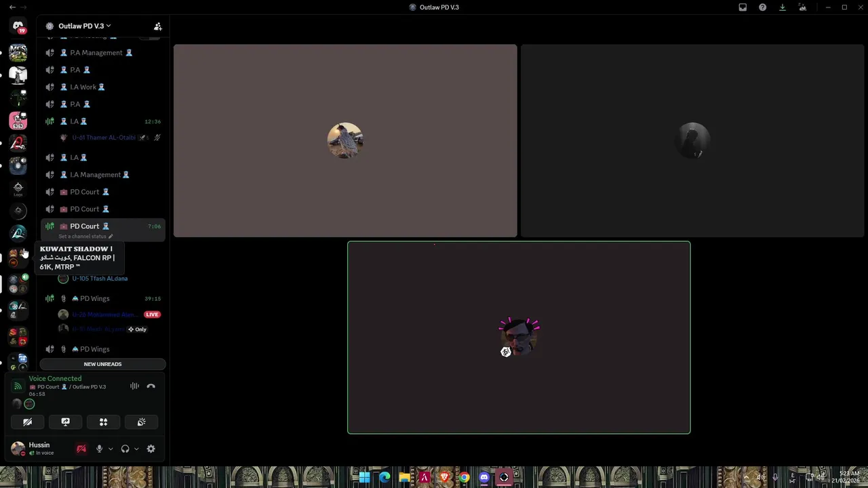Open microphone input options arrow
Viewport: 868px width, 488px height.
tap(111, 449)
